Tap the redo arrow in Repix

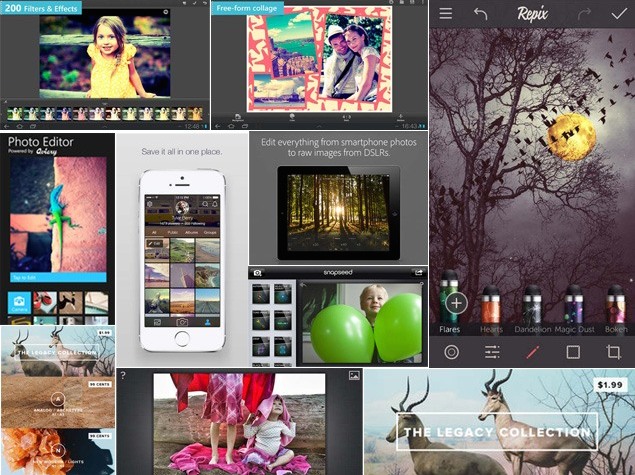[585, 14]
